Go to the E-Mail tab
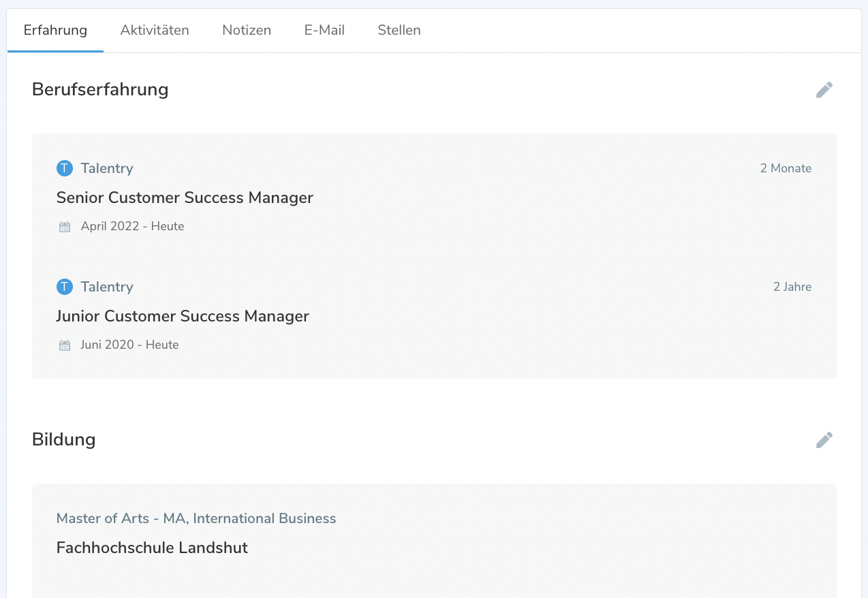 point(324,30)
